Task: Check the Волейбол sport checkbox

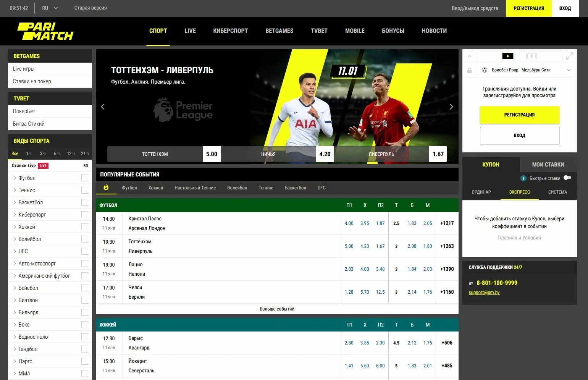Action: point(85,239)
